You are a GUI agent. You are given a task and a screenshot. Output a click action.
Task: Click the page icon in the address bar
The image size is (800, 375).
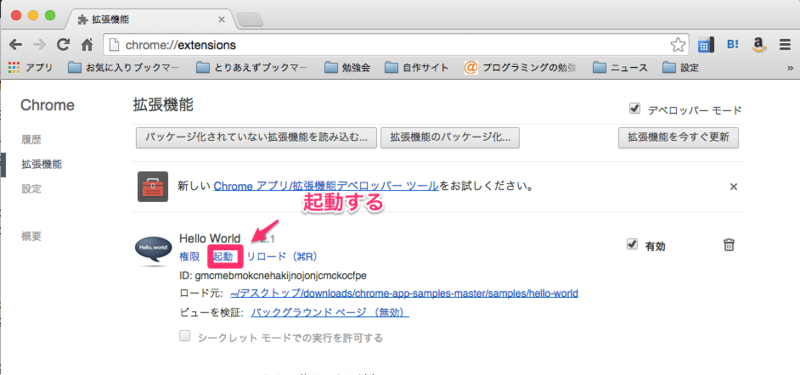click(x=114, y=45)
